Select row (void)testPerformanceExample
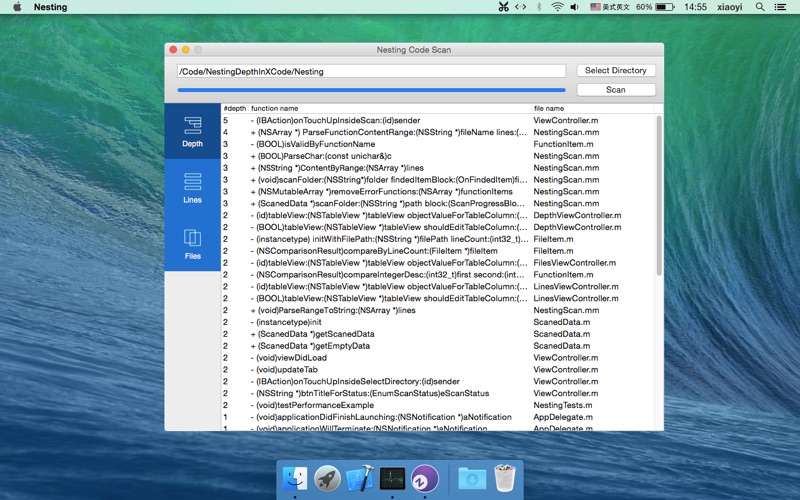 438,405
